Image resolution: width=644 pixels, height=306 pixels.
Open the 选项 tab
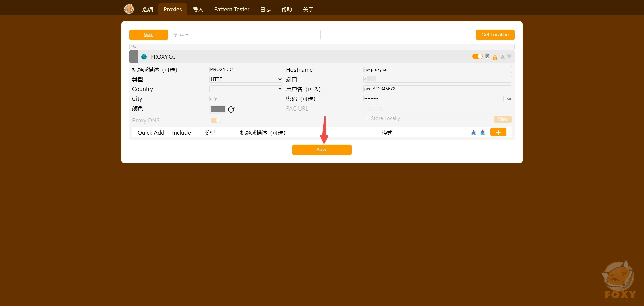tap(147, 9)
